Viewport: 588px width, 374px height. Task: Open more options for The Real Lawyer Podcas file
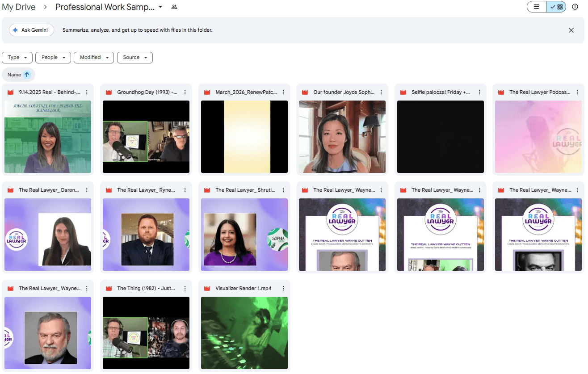(x=577, y=92)
